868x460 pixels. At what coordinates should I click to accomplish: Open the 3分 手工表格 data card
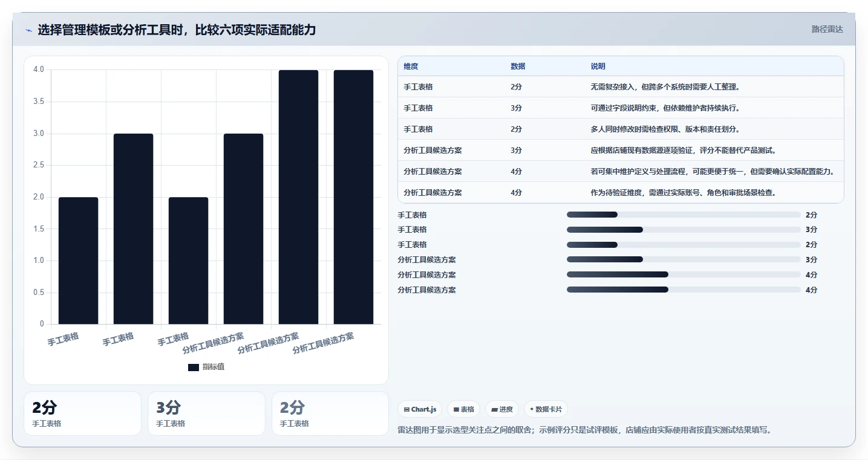pyautogui.click(x=206, y=413)
